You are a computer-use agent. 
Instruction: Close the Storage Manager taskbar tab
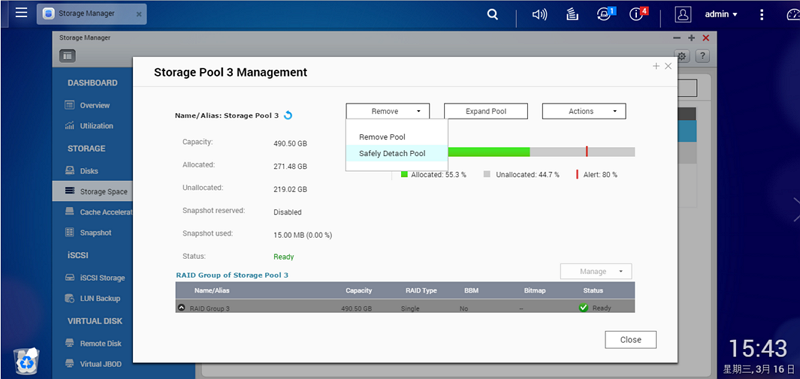(139, 15)
